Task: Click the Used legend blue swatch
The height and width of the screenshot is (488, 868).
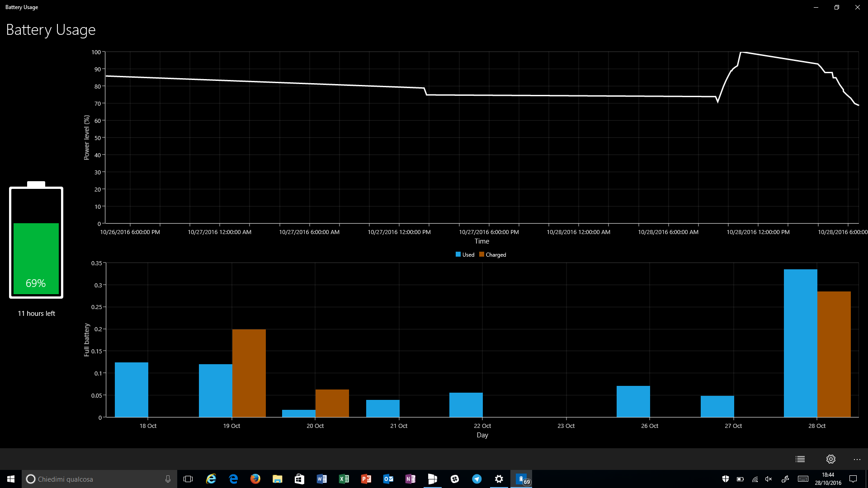Action: click(x=458, y=254)
